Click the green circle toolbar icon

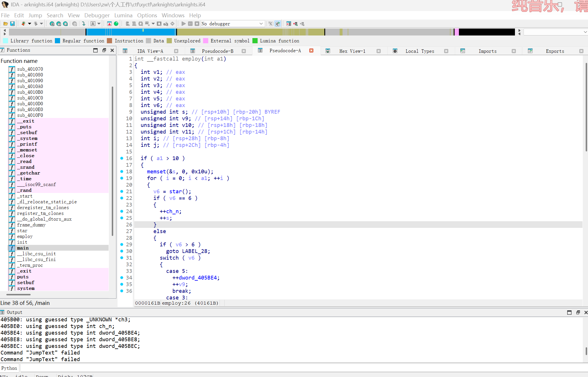click(116, 24)
